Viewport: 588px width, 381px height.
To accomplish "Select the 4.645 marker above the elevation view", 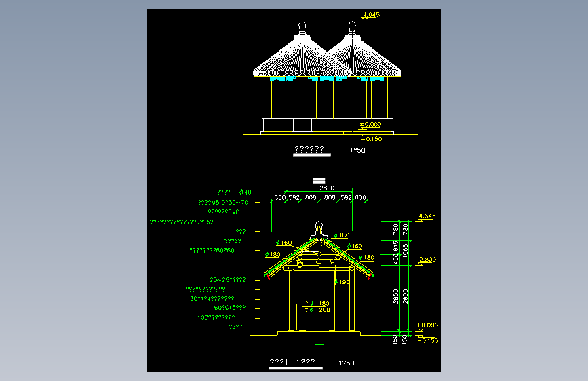I will pos(371,15).
